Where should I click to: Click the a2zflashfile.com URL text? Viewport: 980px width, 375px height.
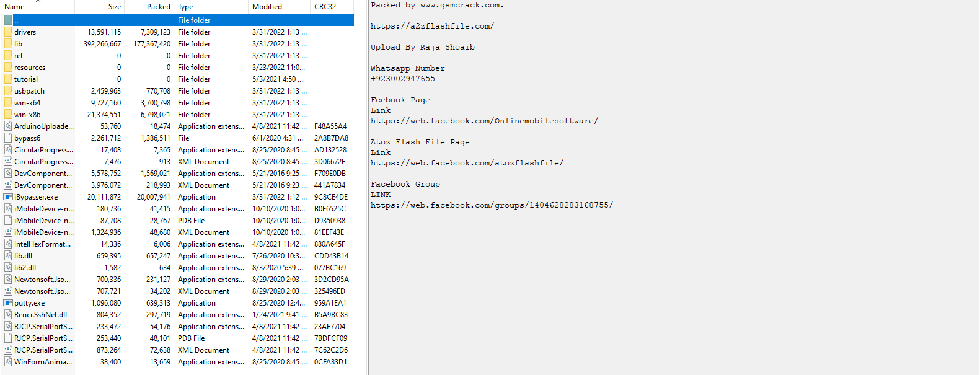432,26
